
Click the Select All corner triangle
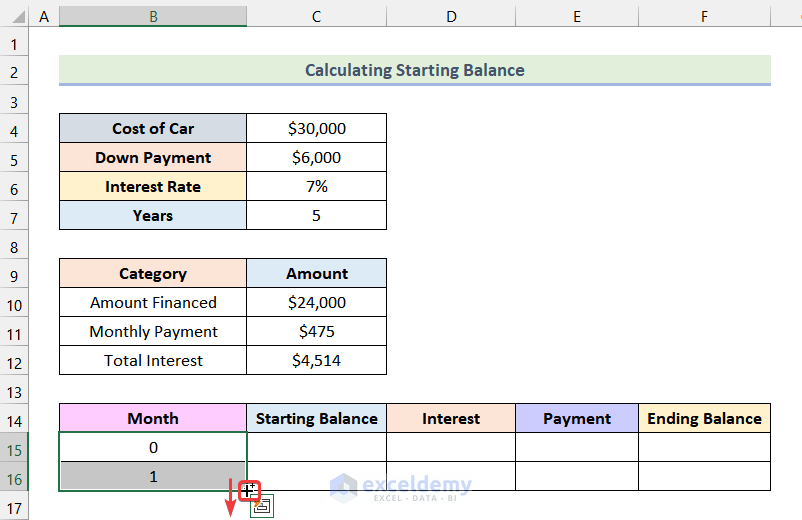[x=18, y=16]
